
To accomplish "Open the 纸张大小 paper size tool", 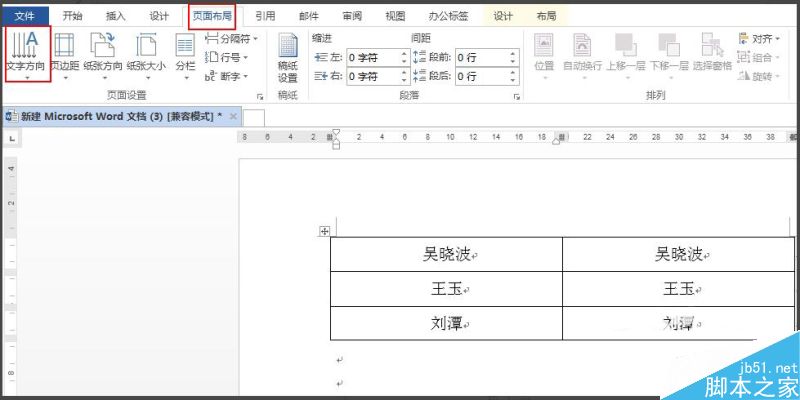I will (147, 55).
